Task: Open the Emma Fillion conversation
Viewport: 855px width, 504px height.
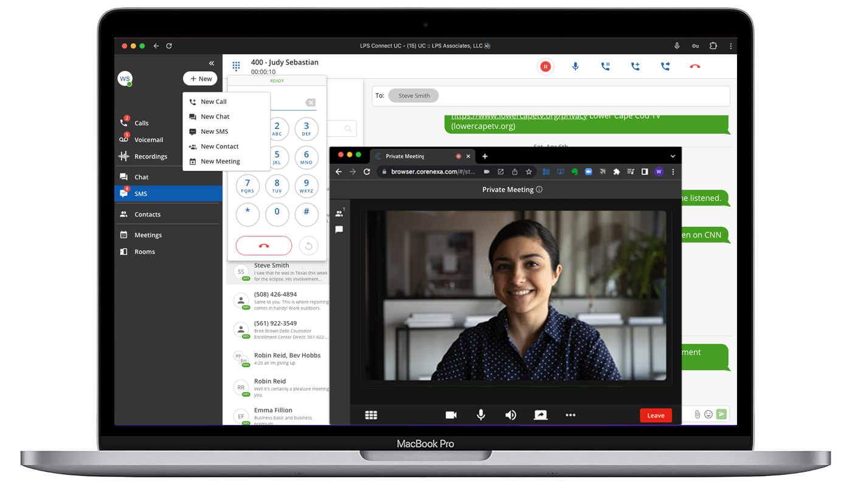Action: [278, 416]
